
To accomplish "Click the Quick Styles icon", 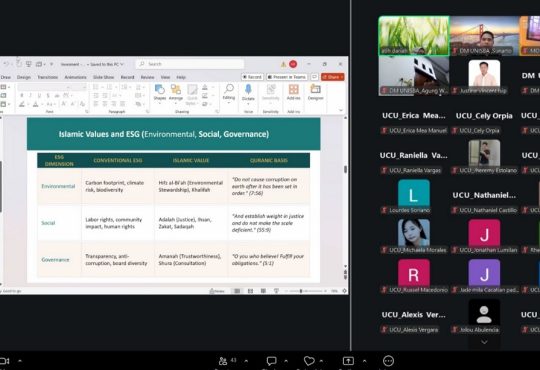I will [192, 90].
